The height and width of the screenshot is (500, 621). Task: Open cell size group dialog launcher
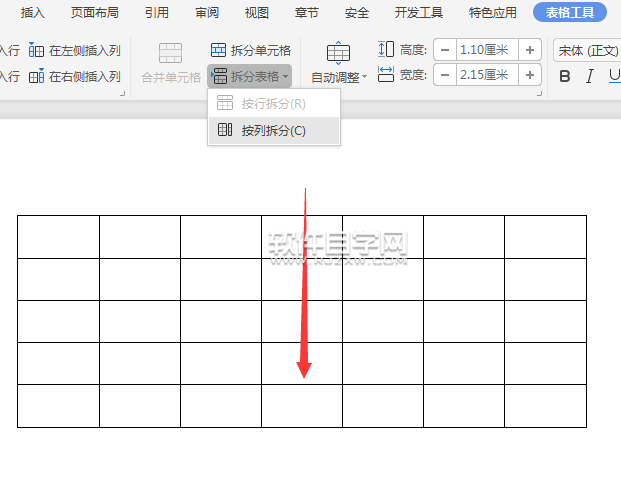pyautogui.click(x=539, y=94)
